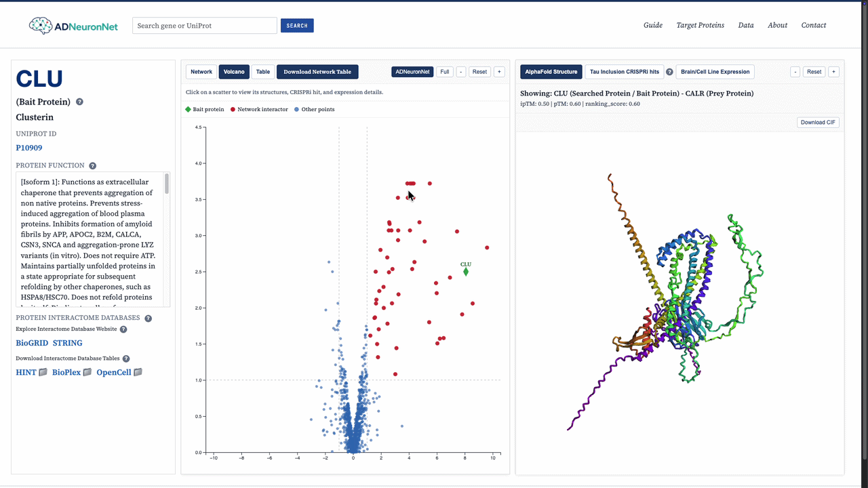The width and height of the screenshot is (868, 488).
Task: Switch plot to Full dataset view
Action: pyautogui.click(x=445, y=72)
